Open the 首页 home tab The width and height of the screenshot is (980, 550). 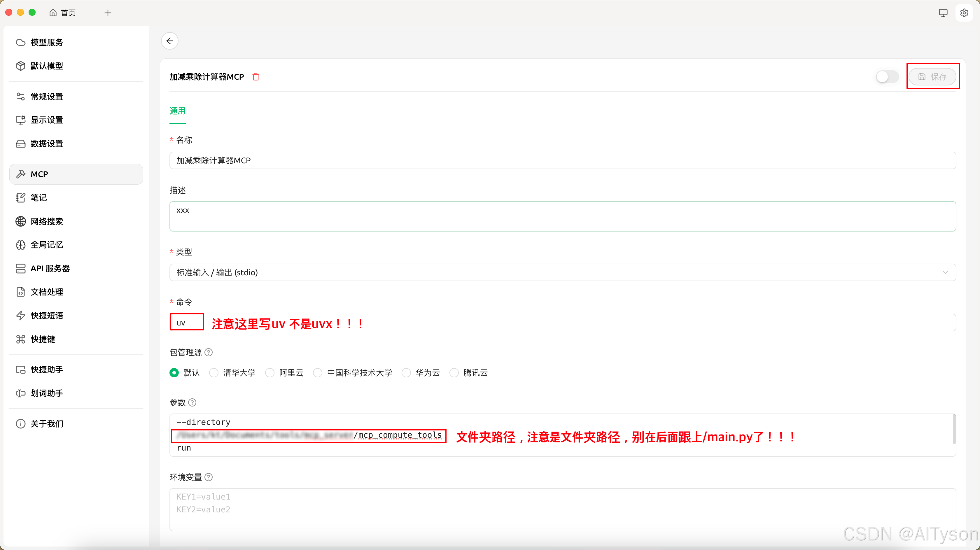click(63, 13)
